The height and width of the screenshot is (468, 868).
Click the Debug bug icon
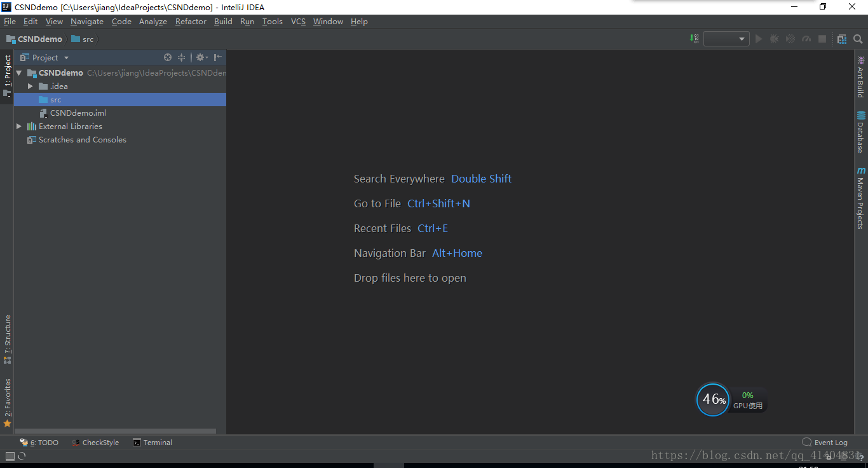click(774, 39)
